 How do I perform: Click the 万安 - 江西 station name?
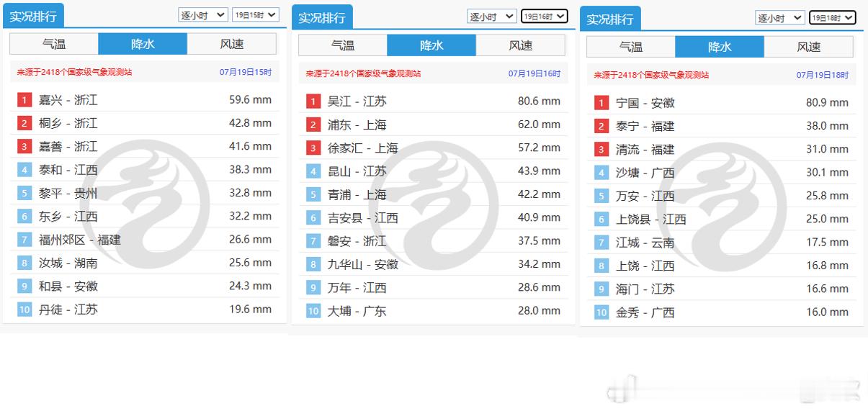645,196
